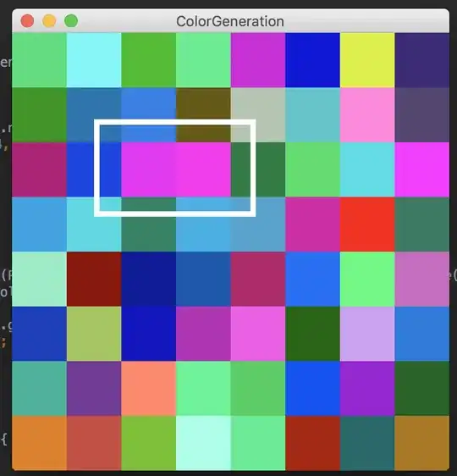Minimize the ColorGeneration window with yellow button
Screen dimensions: 457x476
(49, 21)
